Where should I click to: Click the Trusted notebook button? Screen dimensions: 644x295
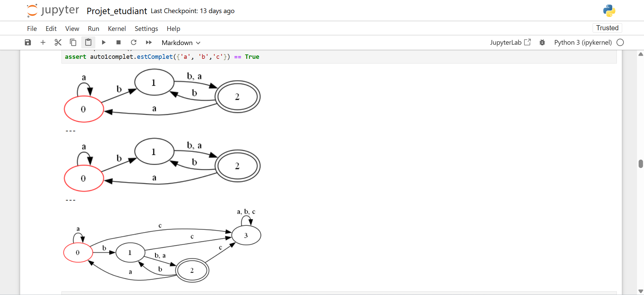(607, 28)
